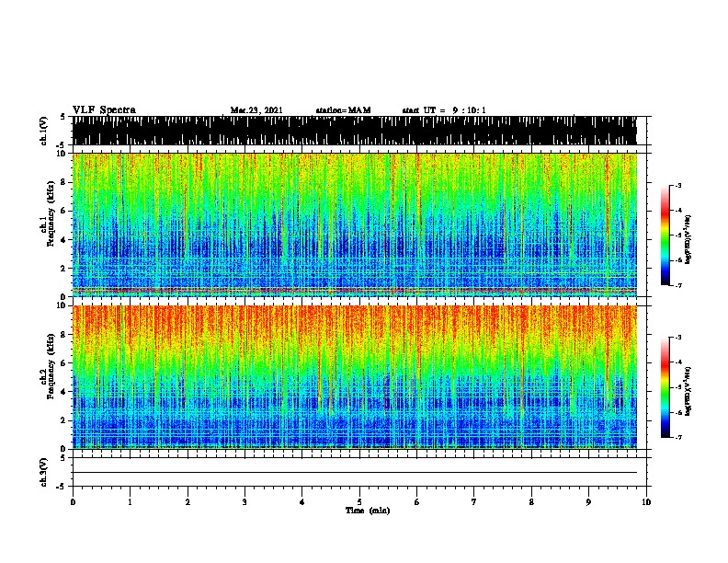Click the "8" kHz tick of ch.1 spectrogram

coord(64,182)
